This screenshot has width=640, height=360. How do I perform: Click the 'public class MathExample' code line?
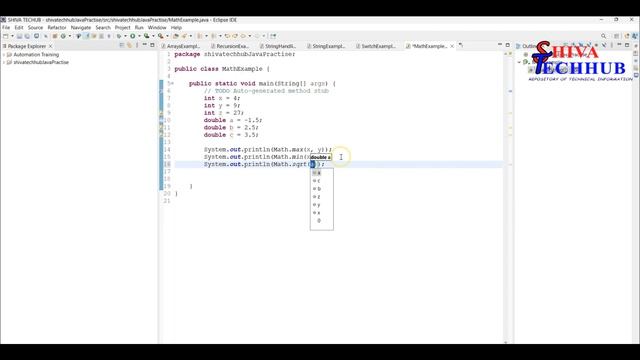222,69
